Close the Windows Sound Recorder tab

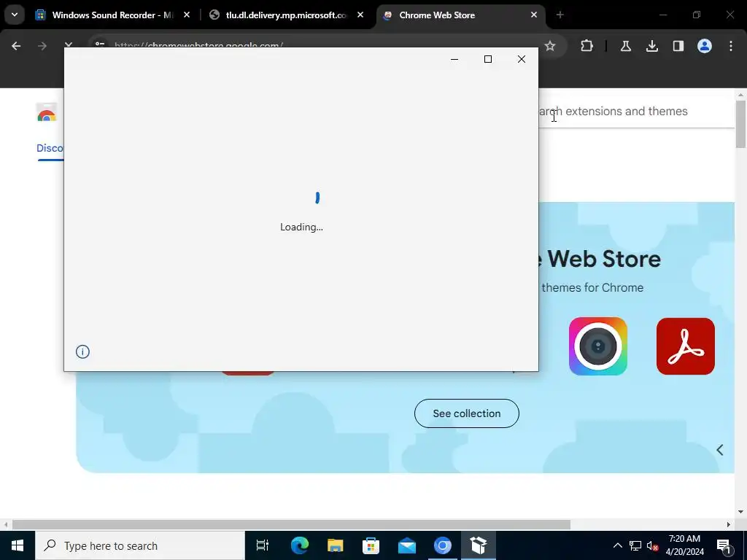(187, 15)
